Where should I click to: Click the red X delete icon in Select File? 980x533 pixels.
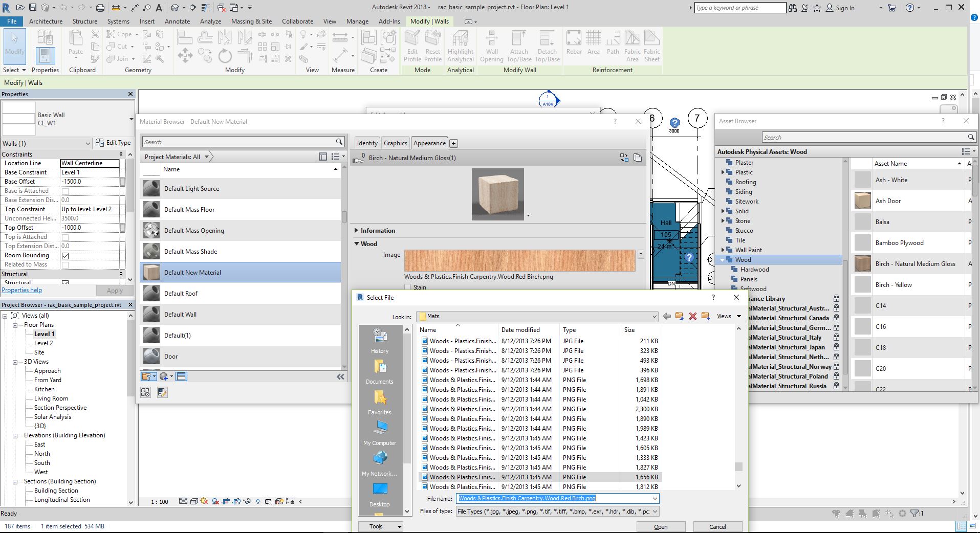[x=692, y=316]
